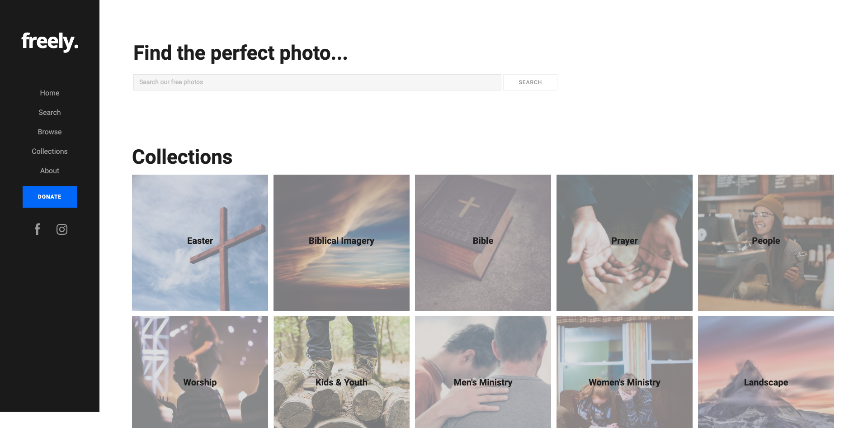View the People collection
This screenshot has width=868, height=428.
766,243
